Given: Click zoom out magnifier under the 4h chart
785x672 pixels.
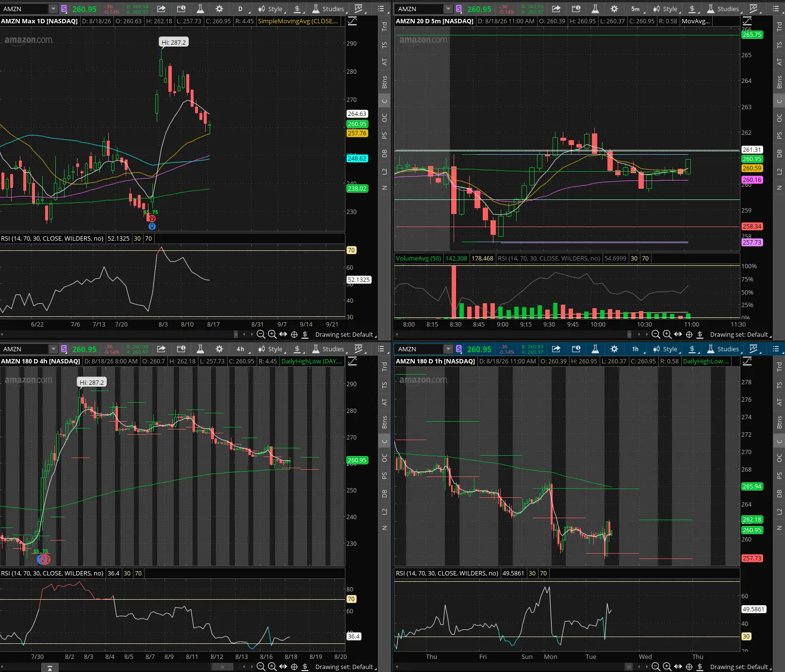Looking at the screenshot, I should (261, 667).
